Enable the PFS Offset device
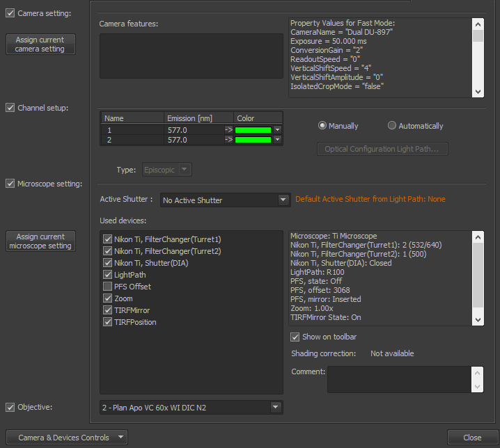This screenshot has height=448, width=500. pos(107,286)
